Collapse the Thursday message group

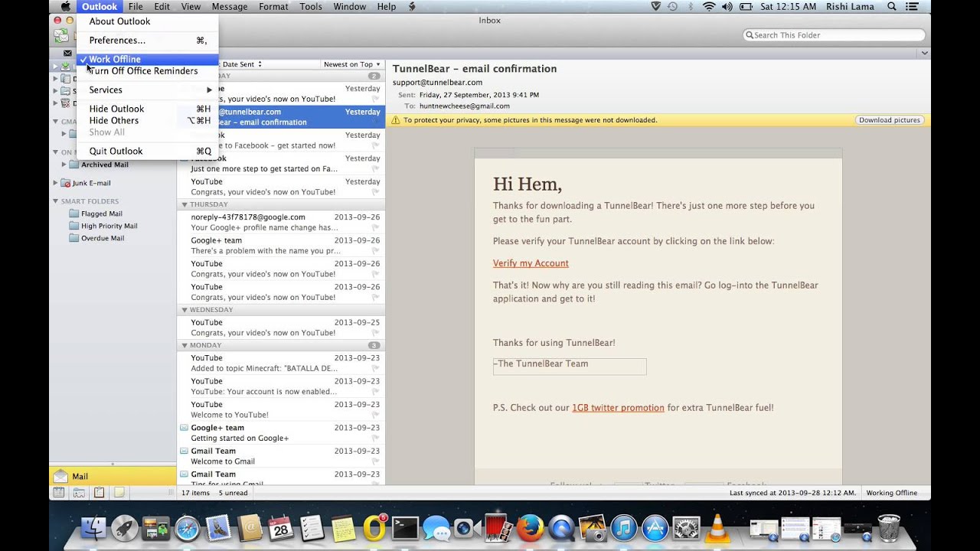point(185,205)
